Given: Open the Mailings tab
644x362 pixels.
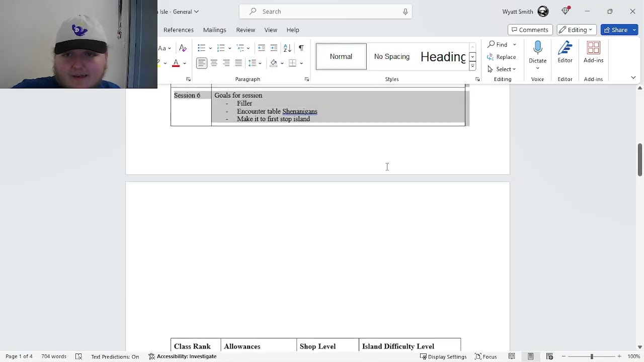Looking at the screenshot, I should 214,30.
